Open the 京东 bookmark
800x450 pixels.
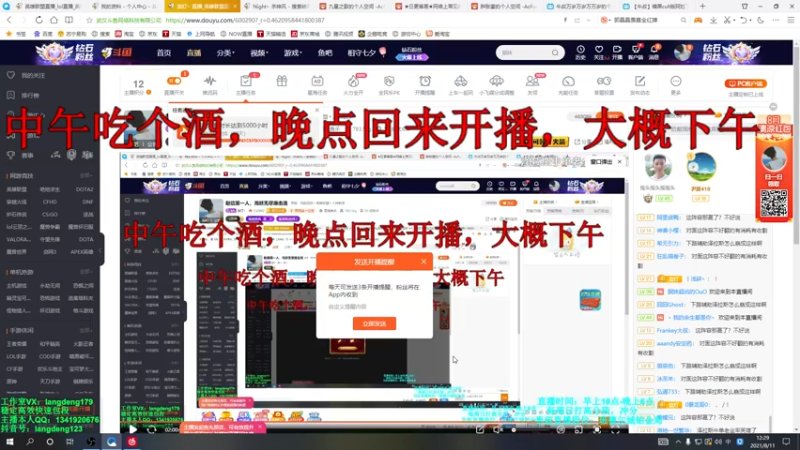(x=148, y=34)
